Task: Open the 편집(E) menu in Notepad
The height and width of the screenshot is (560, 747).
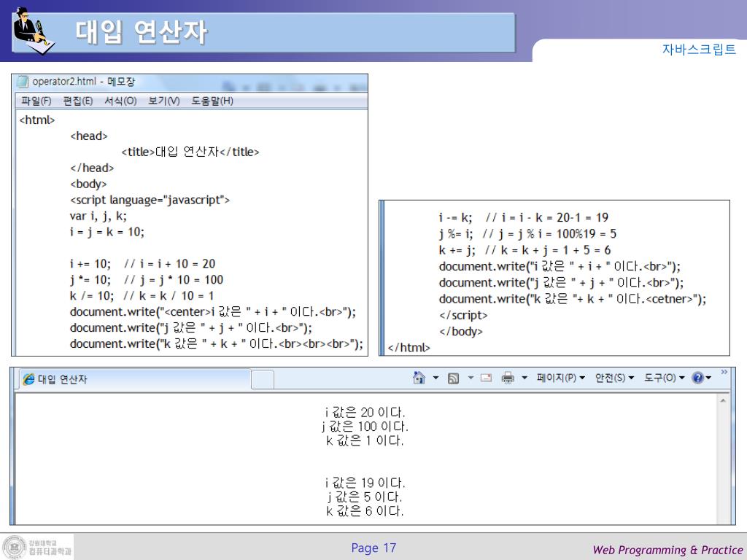Action: click(x=77, y=101)
